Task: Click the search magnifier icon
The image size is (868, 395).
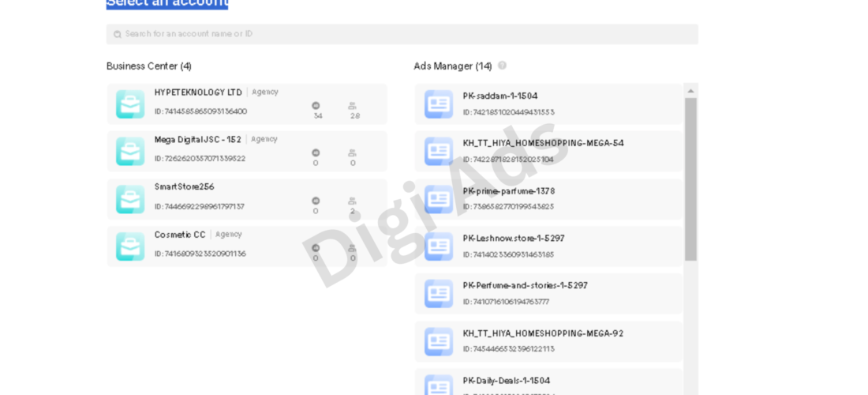Action: [x=118, y=34]
